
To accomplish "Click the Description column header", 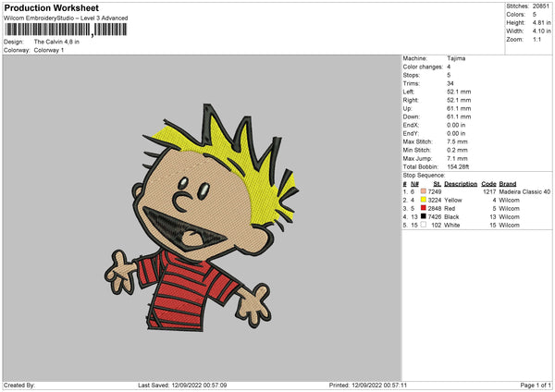I will pos(461,184).
